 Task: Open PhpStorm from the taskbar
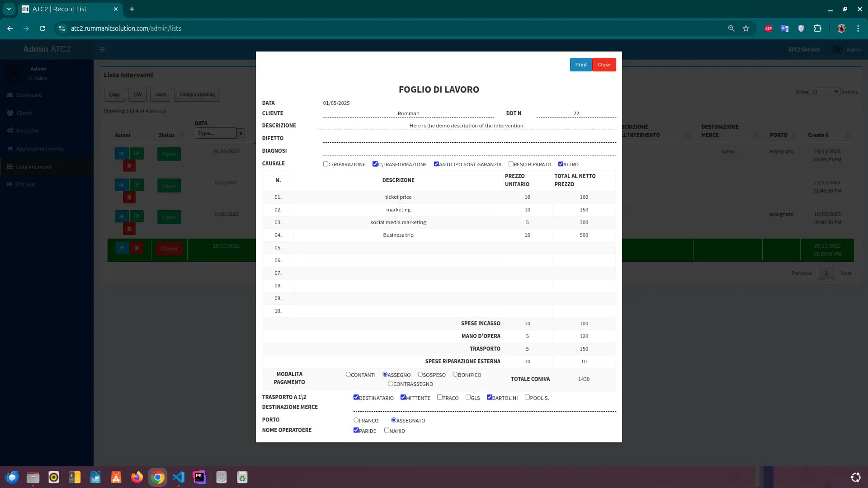[199, 477]
